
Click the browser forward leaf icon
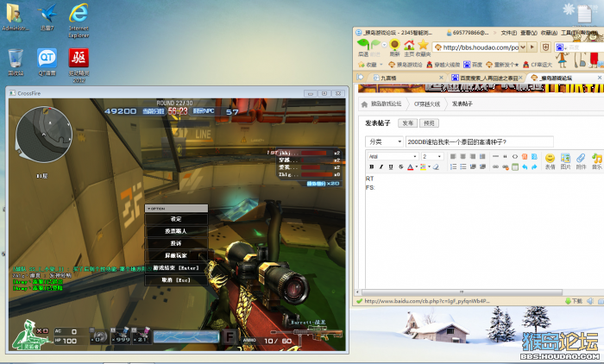pos(375,45)
